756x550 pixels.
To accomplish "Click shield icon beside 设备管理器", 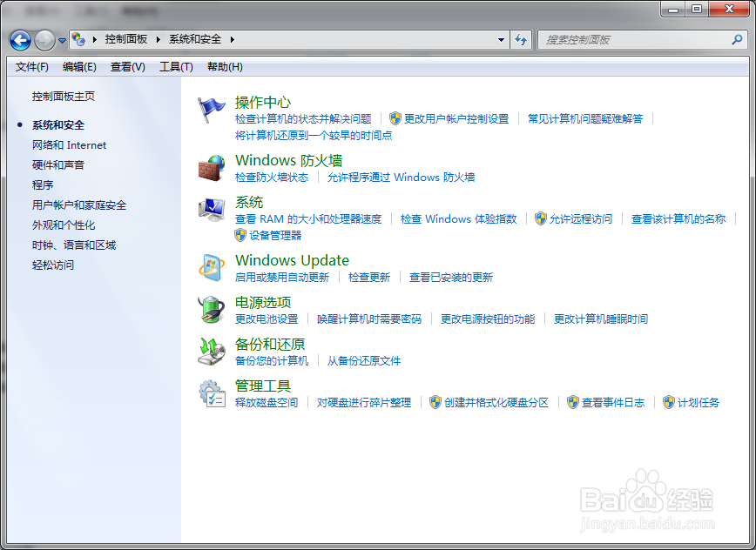I will click(240, 235).
